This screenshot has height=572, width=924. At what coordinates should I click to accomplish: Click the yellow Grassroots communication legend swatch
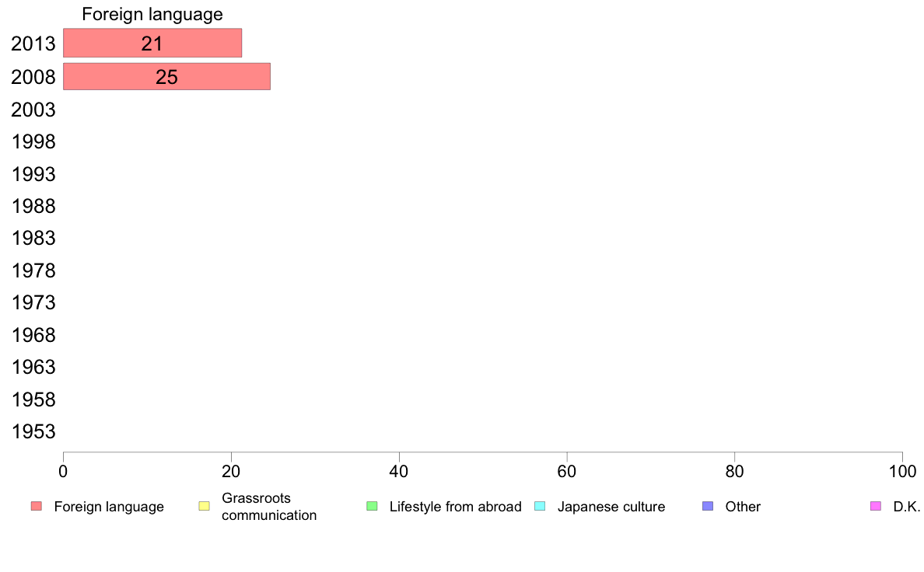[205, 507]
